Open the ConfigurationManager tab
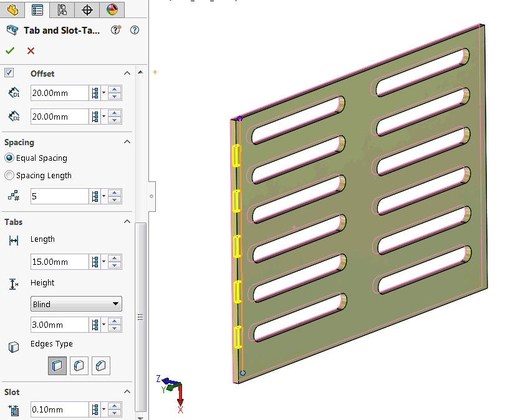The image size is (510, 420). pos(62,9)
